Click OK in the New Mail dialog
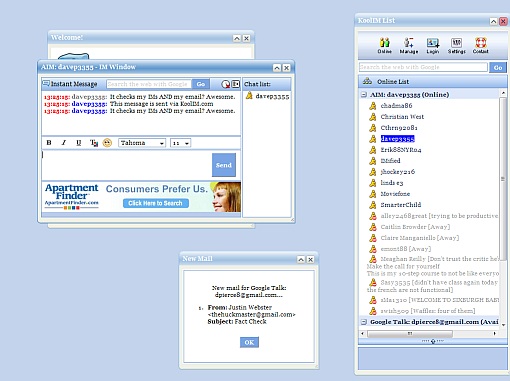 point(249,342)
